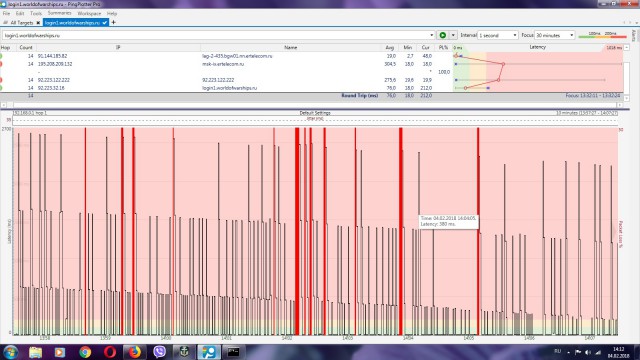Switch to Firefox in taskbar
Screen dimensions: 640x360
coord(134,352)
